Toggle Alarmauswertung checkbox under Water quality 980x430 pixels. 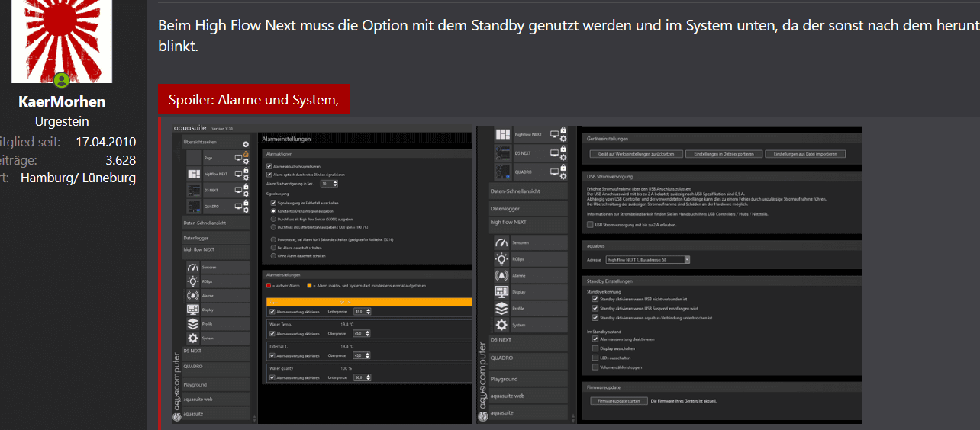click(x=272, y=377)
